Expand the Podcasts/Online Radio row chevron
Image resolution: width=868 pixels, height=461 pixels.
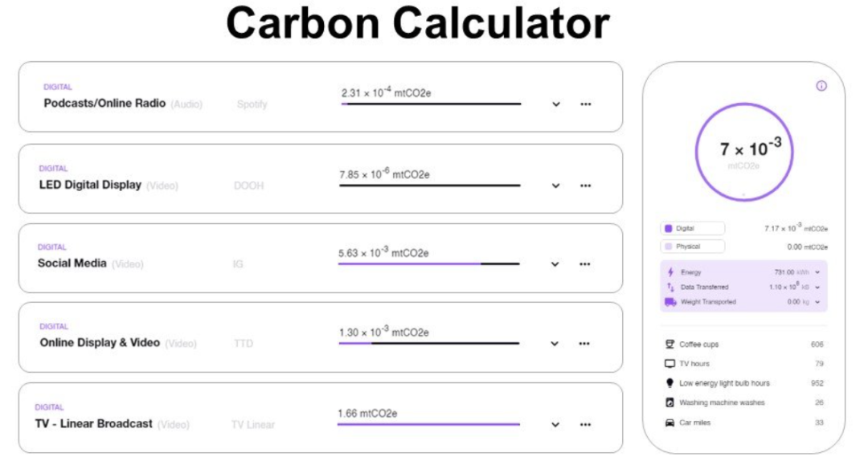(555, 104)
